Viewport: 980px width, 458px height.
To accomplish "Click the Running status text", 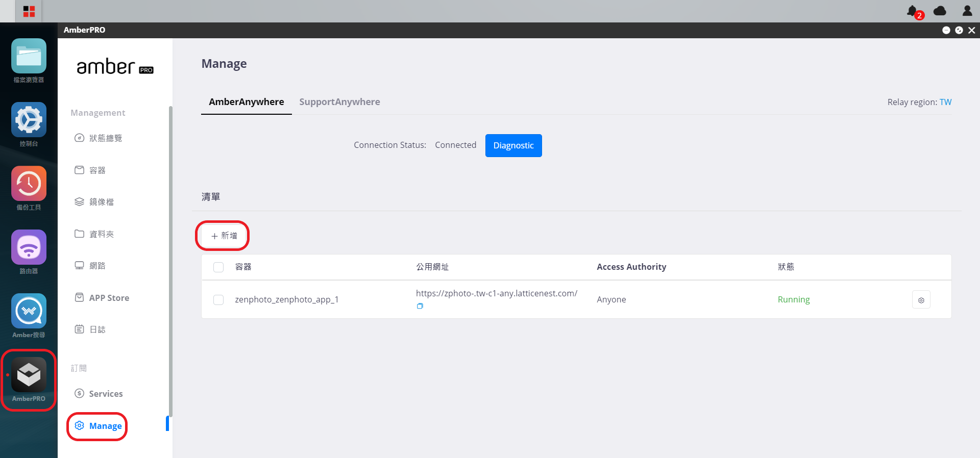I will tap(793, 300).
